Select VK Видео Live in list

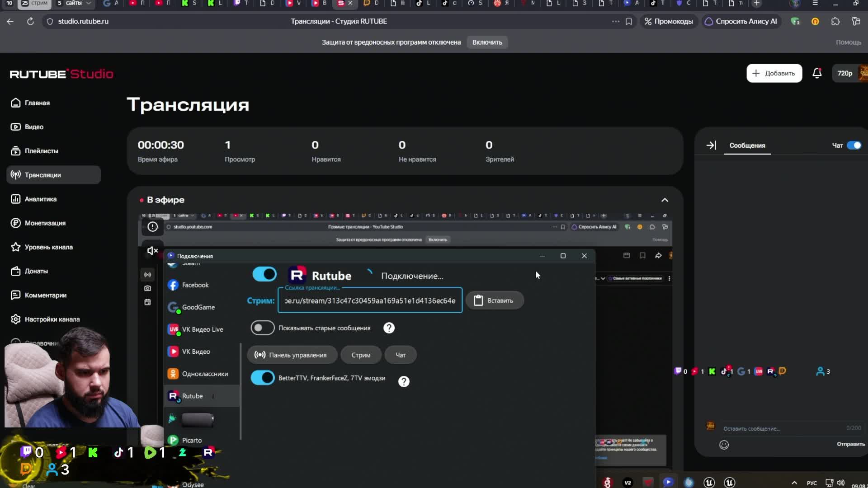[202, 329]
